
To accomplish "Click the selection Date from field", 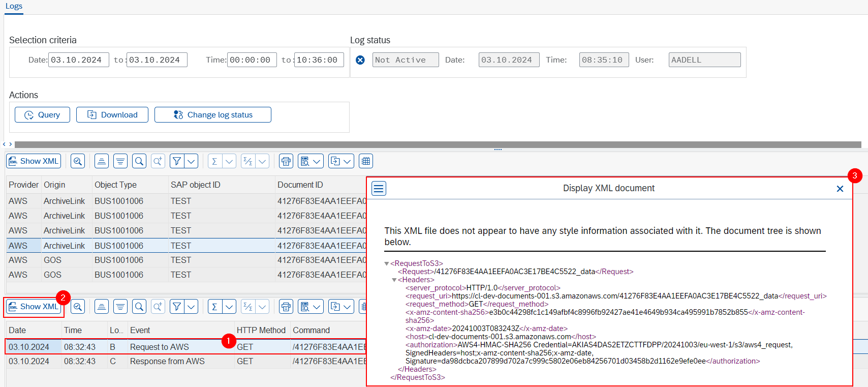I will pyautogui.click(x=79, y=60).
